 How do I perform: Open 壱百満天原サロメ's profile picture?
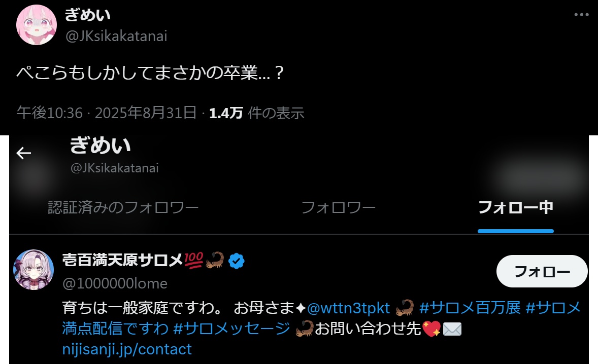[x=34, y=270]
